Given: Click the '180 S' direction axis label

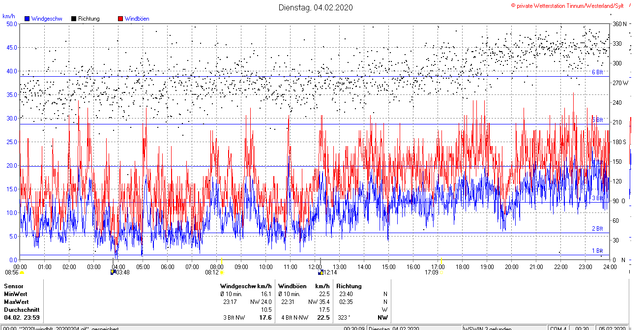Looking at the screenshot, I should [x=620, y=142].
